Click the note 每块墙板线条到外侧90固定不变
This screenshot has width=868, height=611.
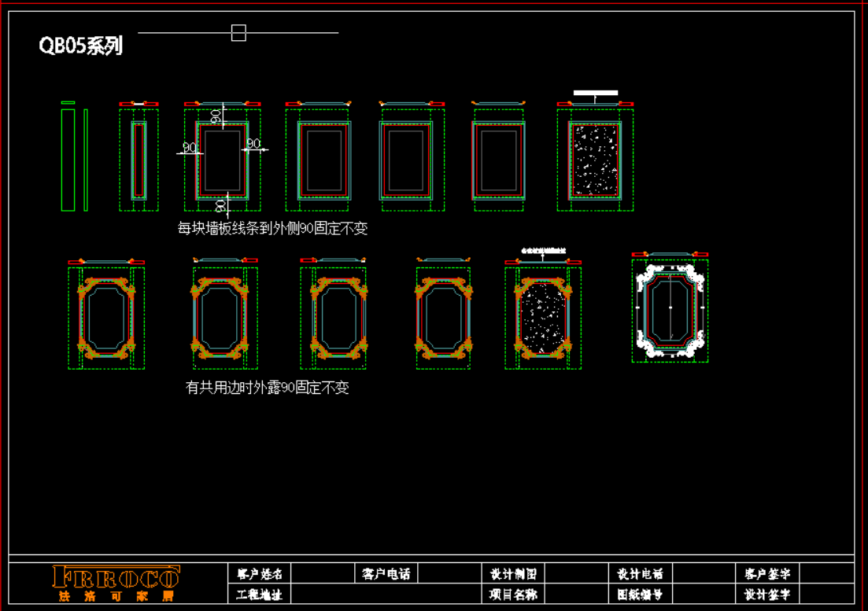[272, 229]
